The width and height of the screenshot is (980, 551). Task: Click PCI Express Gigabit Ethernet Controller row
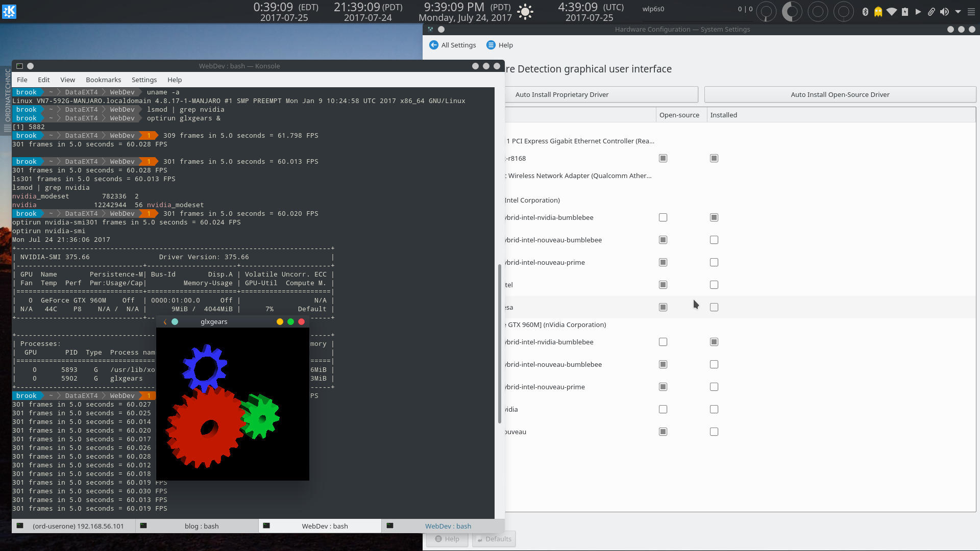[x=580, y=141]
